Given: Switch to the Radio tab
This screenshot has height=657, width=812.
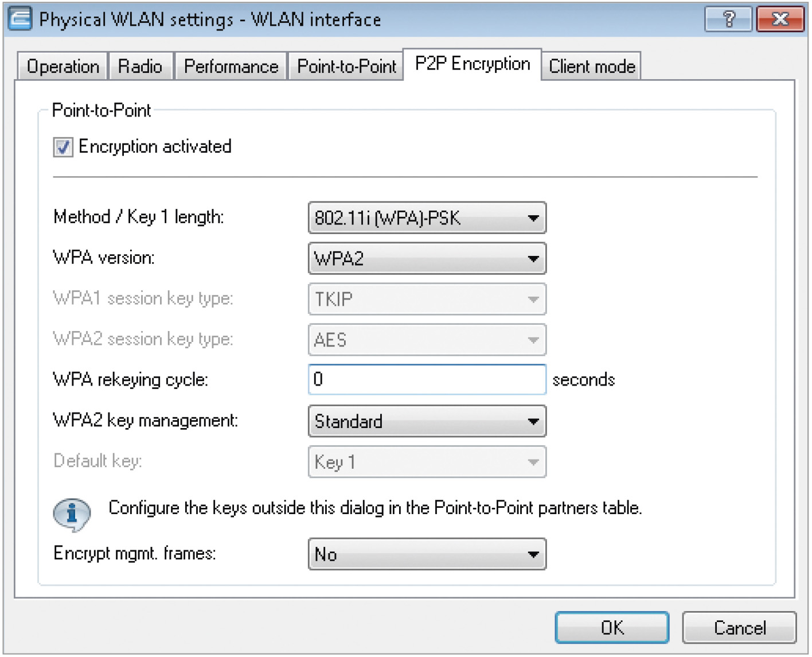Looking at the screenshot, I should [140, 67].
